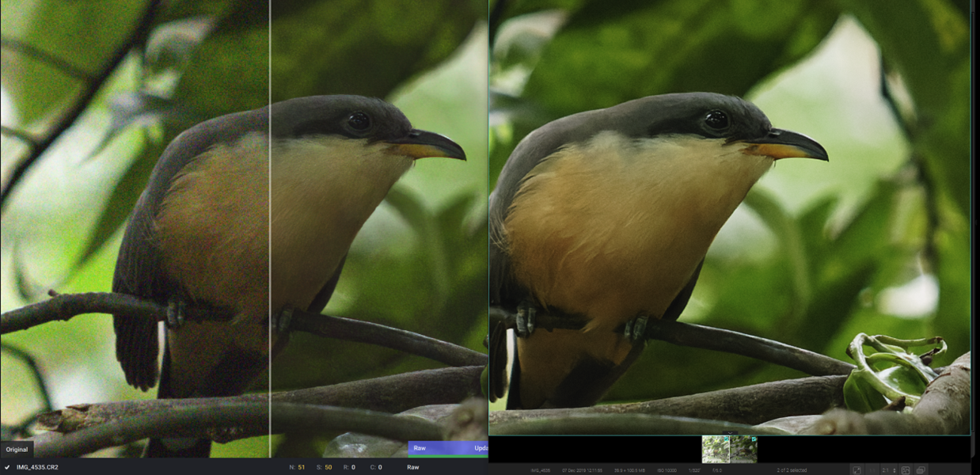
Task: Click the sharpness value labeled S: 50
Action: (x=324, y=467)
